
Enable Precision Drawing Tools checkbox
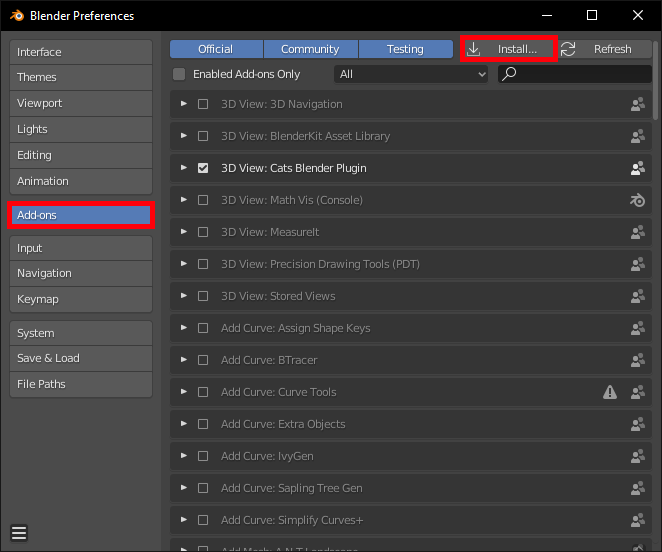coord(203,264)
